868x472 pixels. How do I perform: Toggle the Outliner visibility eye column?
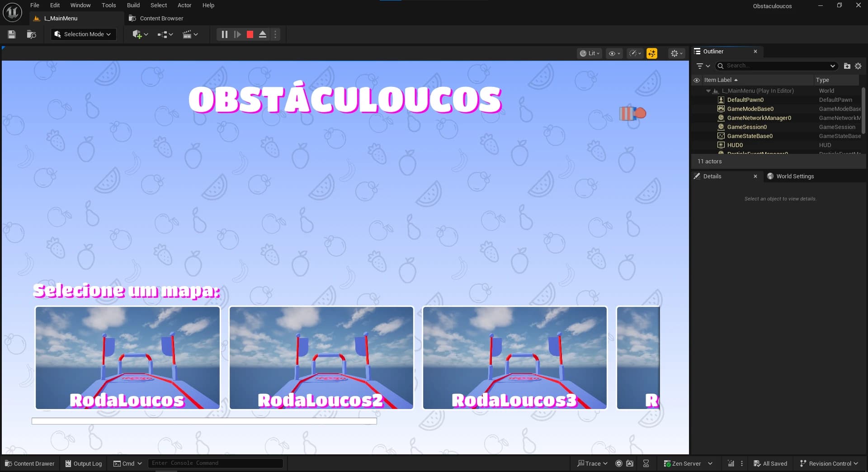point(697,80)
